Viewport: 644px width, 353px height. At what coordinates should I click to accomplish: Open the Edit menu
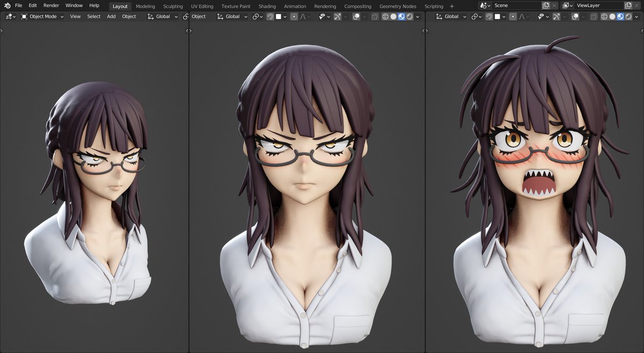(33, 5)
